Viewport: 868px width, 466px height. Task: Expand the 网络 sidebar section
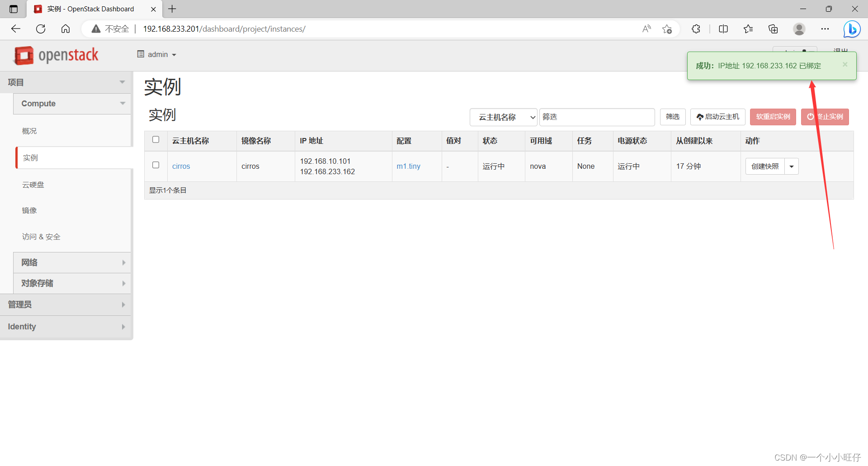pos(72,262)
